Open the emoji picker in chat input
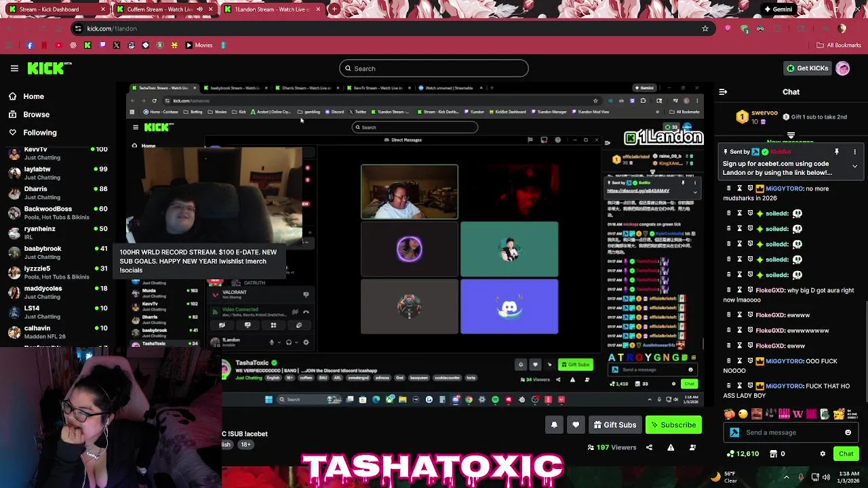 (848, 432)
